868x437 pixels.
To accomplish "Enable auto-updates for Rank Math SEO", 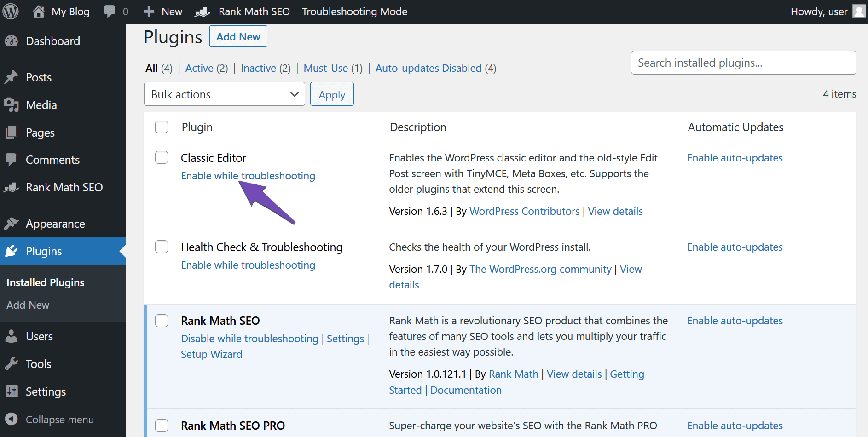I will (x=735, y=321).
